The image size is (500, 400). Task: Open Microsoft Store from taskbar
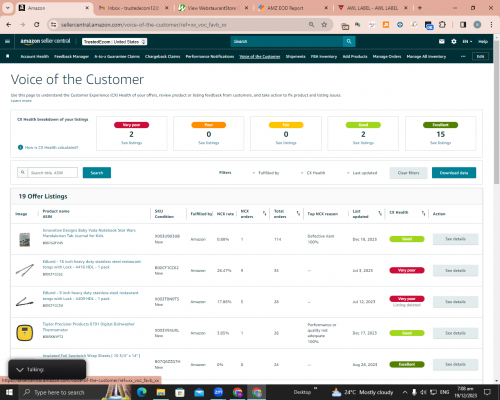click(180, 392)
